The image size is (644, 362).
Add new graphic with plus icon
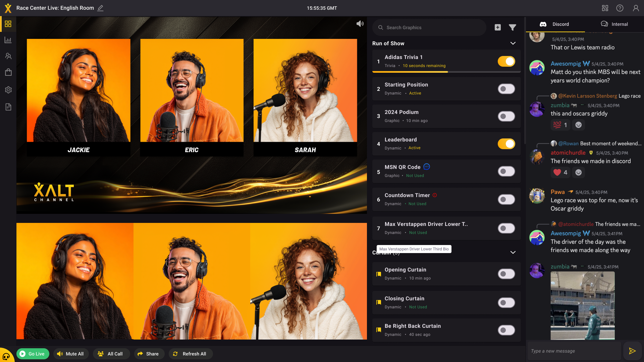tap(498, 27)
